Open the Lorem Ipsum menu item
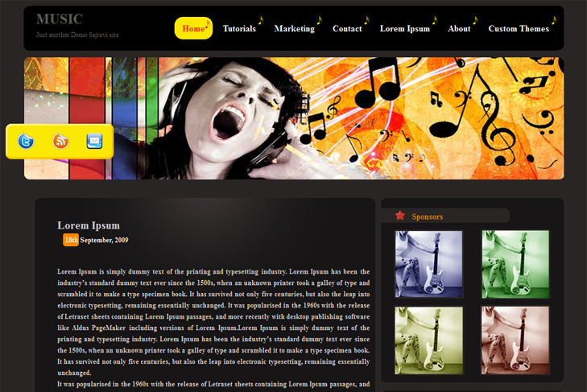 [x=405, y=28]
